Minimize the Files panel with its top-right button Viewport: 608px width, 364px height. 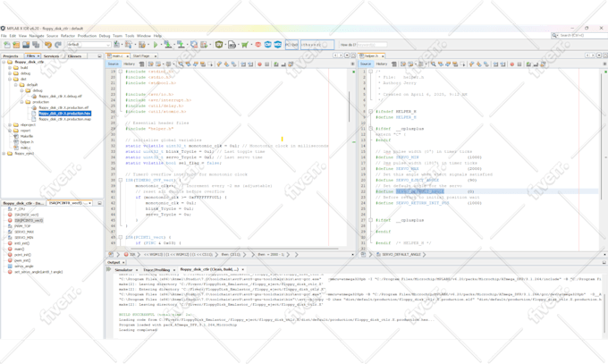99,55
